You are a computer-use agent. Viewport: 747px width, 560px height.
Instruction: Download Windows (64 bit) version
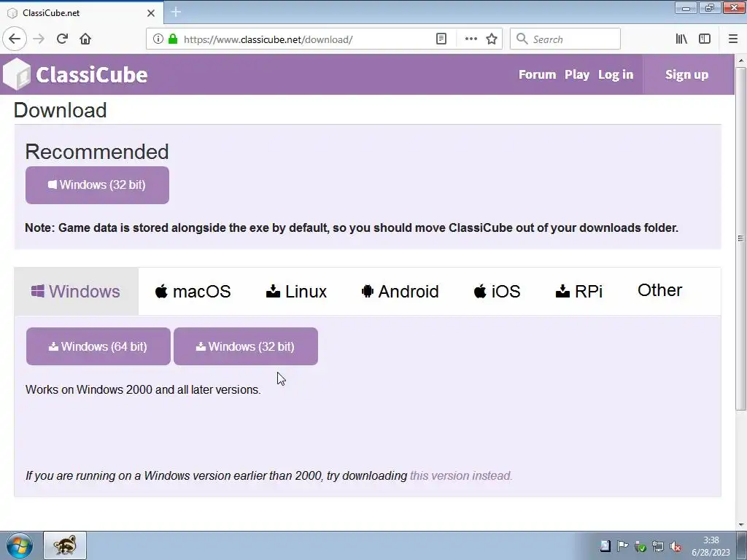pos(98,346)
